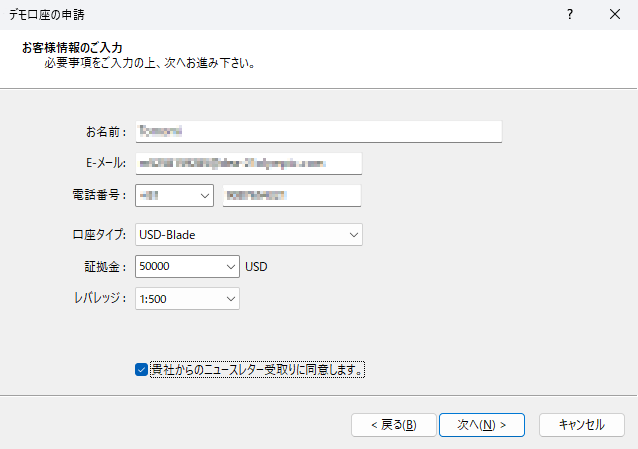Click the お名前 label
The width and height of the screenshot is (638, 449).
[106, 131]
